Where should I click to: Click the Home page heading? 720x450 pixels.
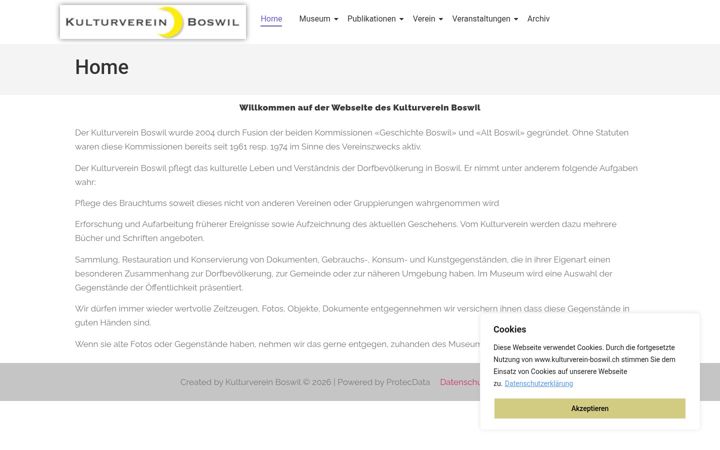[102, 68]
